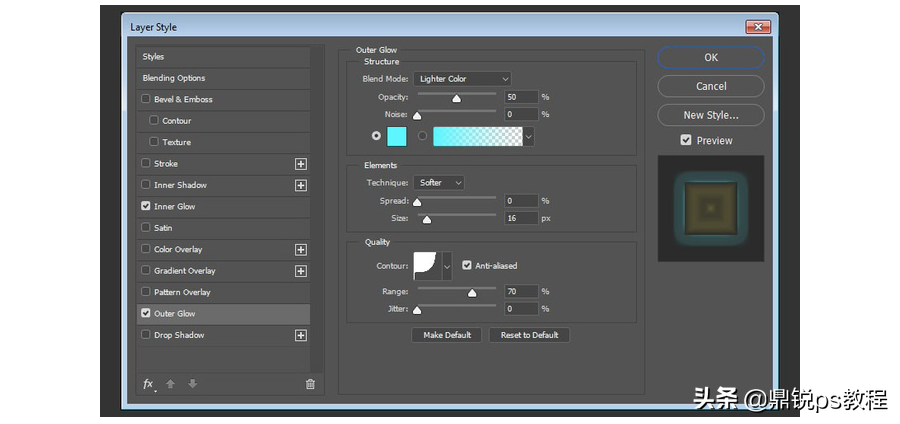Select the Drop Shadow effect row
900x424 pixels.
click(x=223, y=335)
